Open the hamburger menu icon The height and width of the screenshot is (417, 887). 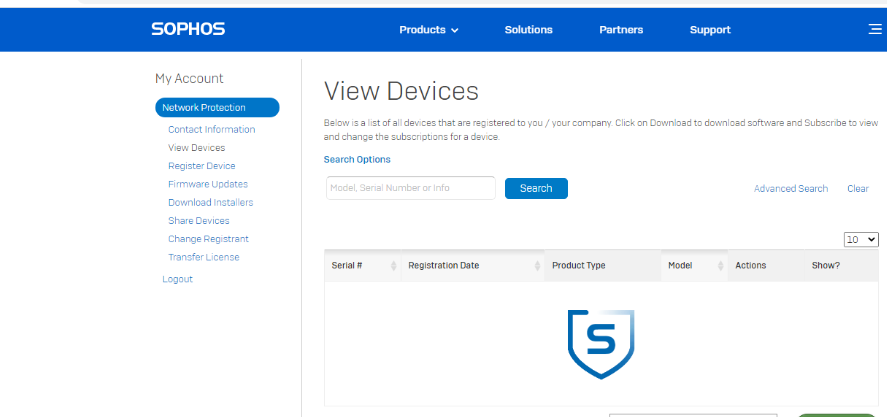(x=875, y=29)
